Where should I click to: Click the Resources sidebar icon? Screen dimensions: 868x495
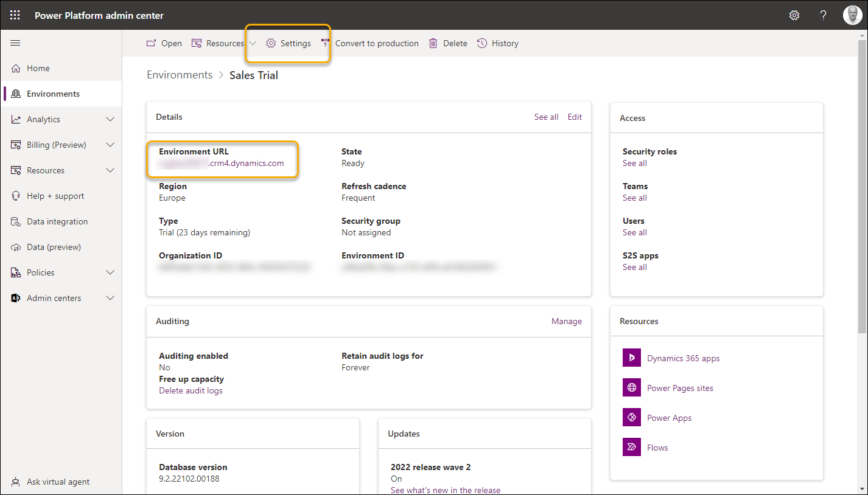[16, 170]
